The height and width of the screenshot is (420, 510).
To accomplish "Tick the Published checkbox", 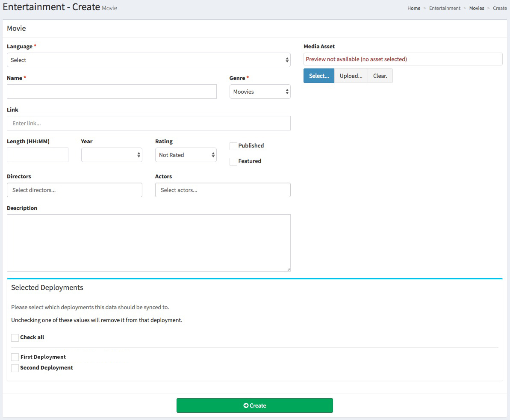I will [x=233, y=146].
